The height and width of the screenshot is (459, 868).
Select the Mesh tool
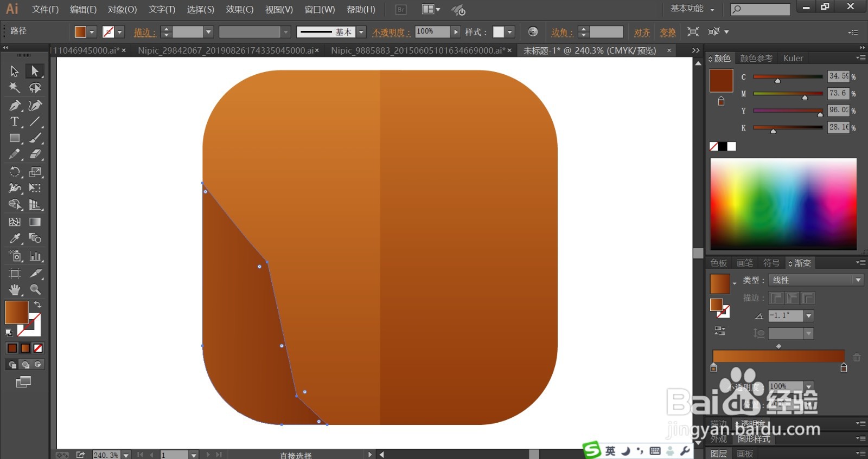click(15, 222)
